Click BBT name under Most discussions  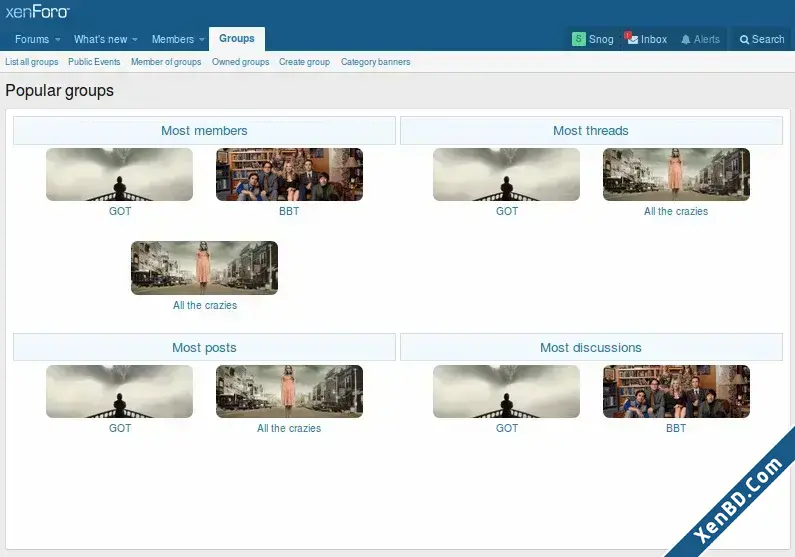click(x=676, y=428)
